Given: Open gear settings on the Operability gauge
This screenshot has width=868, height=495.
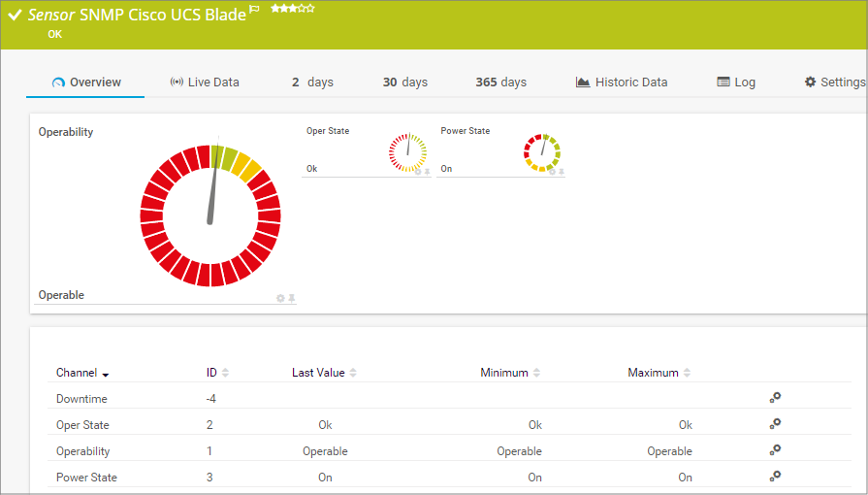Looking at the screenshot, I should point(280,298).
